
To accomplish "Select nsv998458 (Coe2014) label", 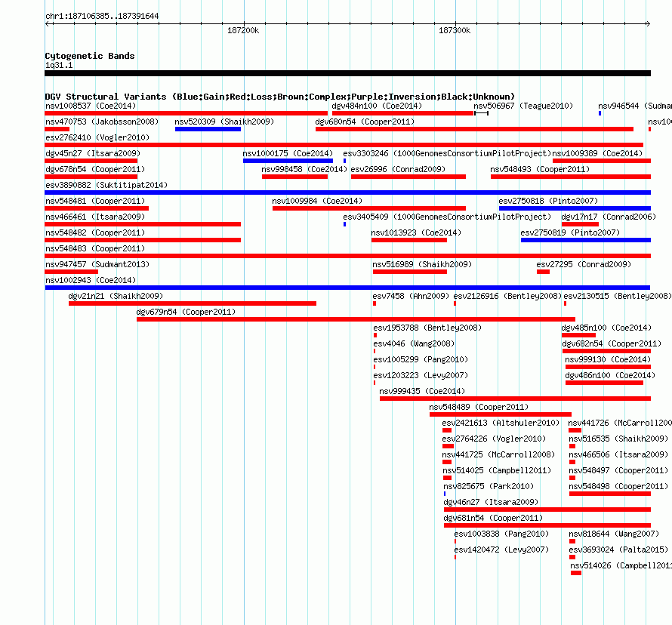I will click(304, 169).
